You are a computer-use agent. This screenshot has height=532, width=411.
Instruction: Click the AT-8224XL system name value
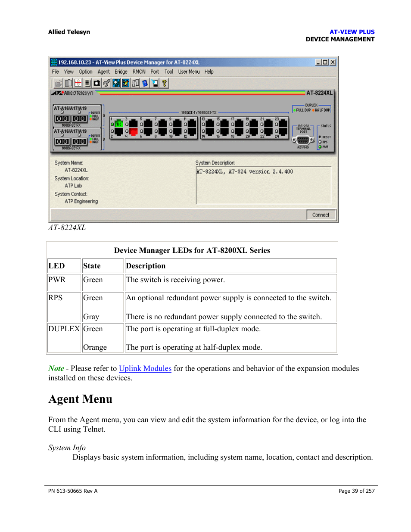click(76, 170)
